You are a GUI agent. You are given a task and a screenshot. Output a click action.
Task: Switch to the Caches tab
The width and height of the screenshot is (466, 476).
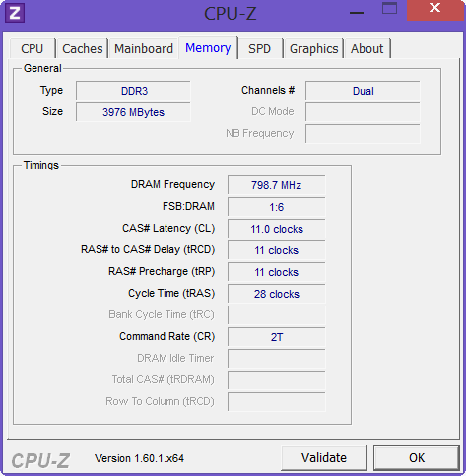coord(83,48)
